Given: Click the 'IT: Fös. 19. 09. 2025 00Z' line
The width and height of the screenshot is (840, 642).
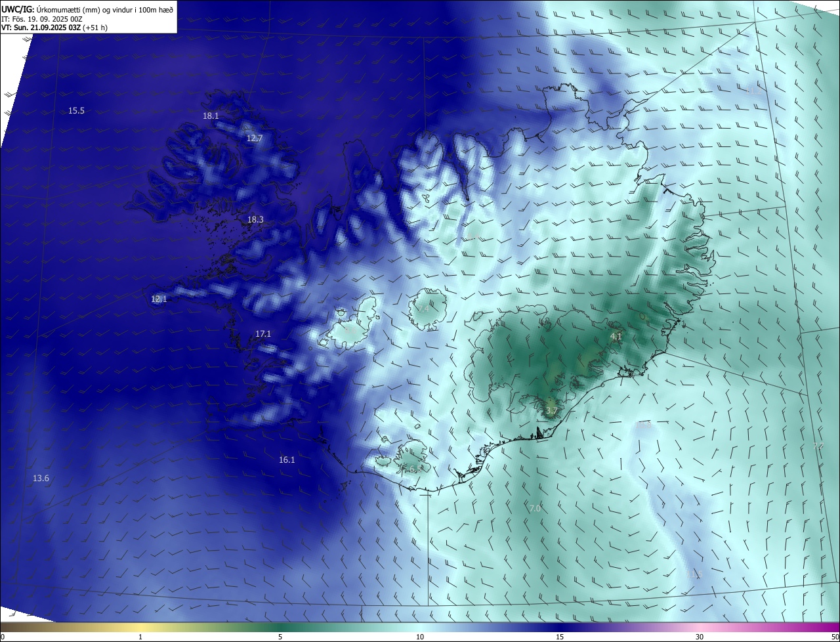Looking at the screenshot, I should click(x=42, y=18).
